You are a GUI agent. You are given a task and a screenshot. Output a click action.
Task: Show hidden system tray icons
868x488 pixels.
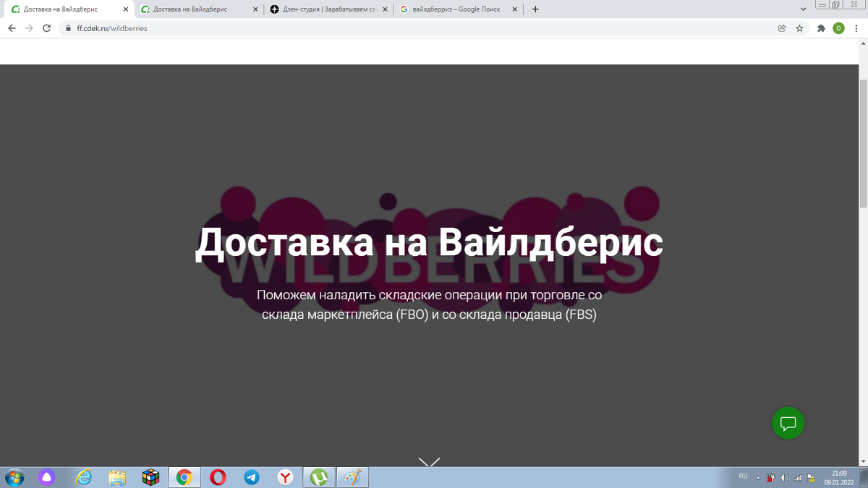[758, 478]
